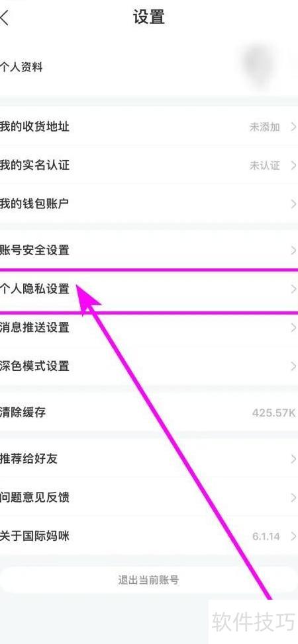The height and width of the screenshot is (644, 298).
Task: Clear cache via 清除缓存 row
Action: tap(149, 413)
